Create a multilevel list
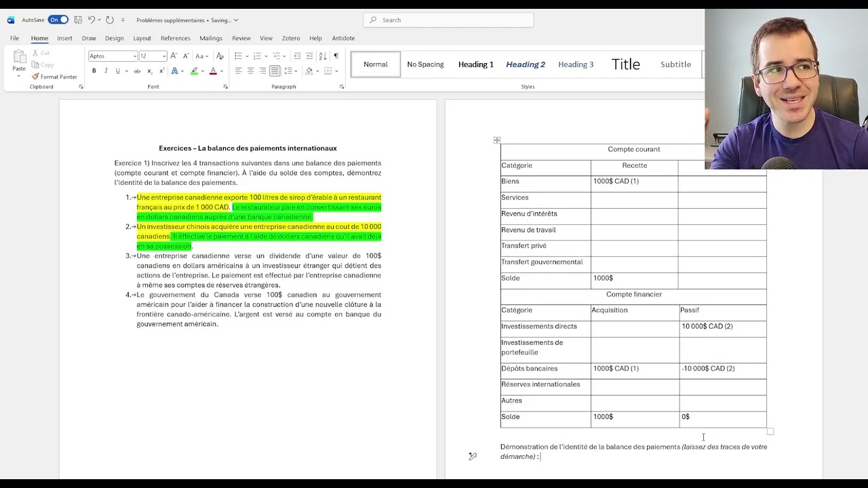 click(x=275, y=56)
